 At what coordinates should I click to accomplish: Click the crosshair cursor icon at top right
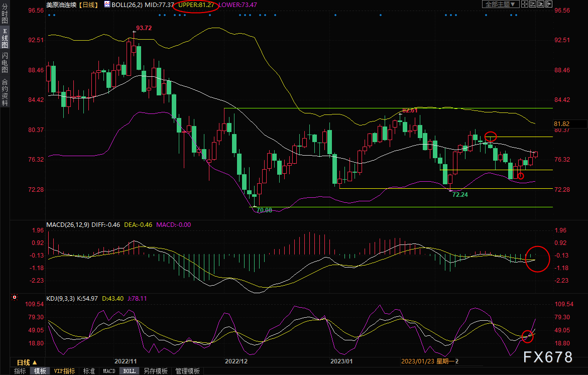[x=525, y=4]
